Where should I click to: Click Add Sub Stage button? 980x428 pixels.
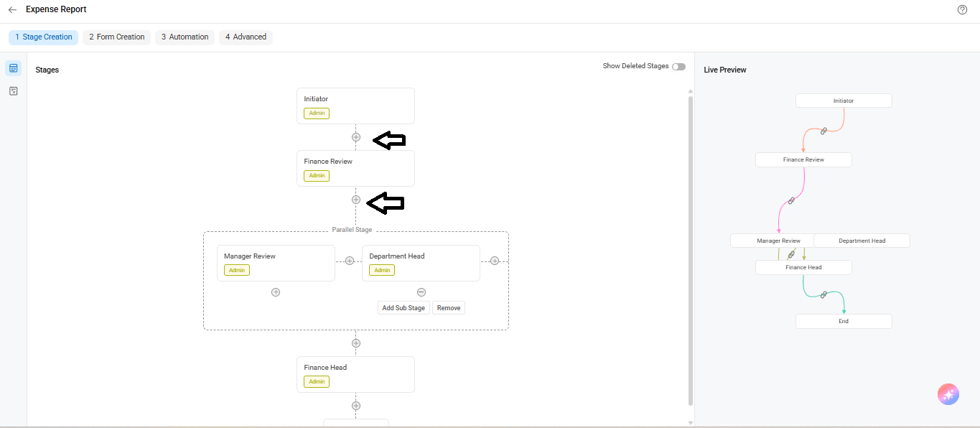pyautogui.click(x=403, y=308)
